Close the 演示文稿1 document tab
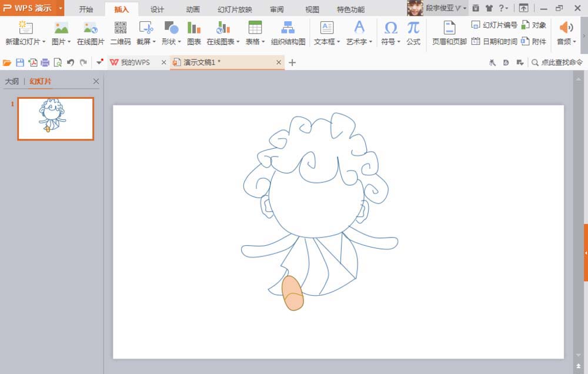 click(x=279, y=62)
